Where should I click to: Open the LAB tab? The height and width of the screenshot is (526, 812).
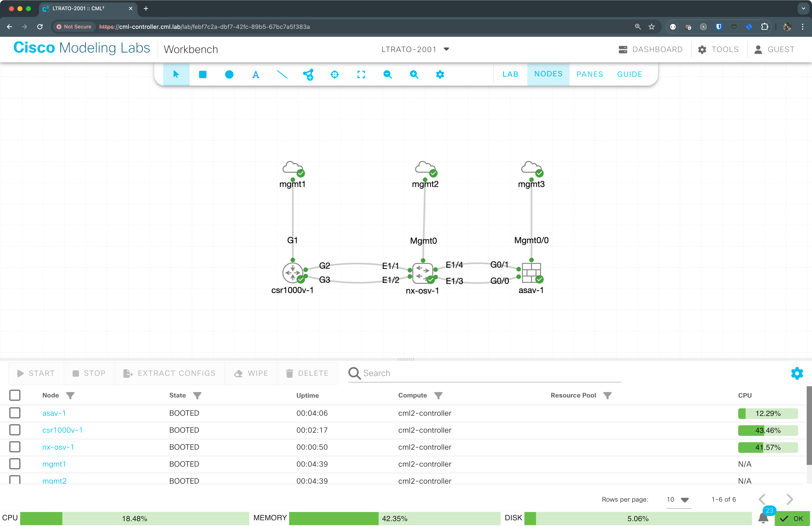510,74
